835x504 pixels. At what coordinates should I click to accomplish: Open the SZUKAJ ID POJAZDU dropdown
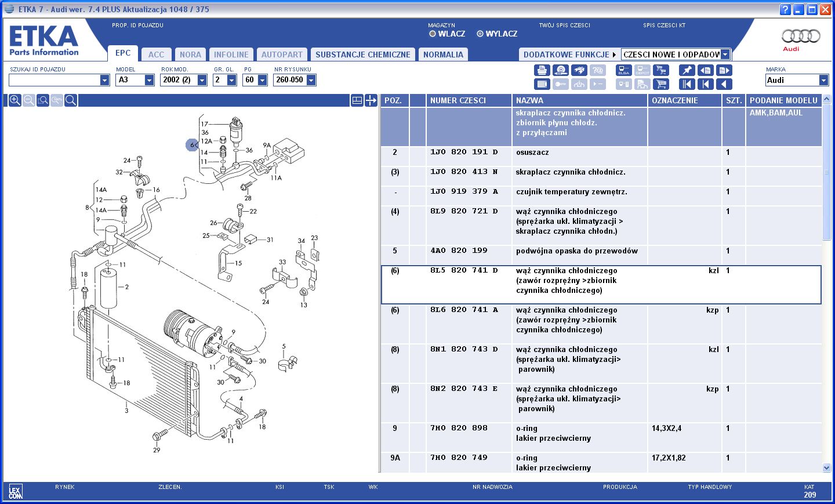pyautogui.click(x=104, y=80)
